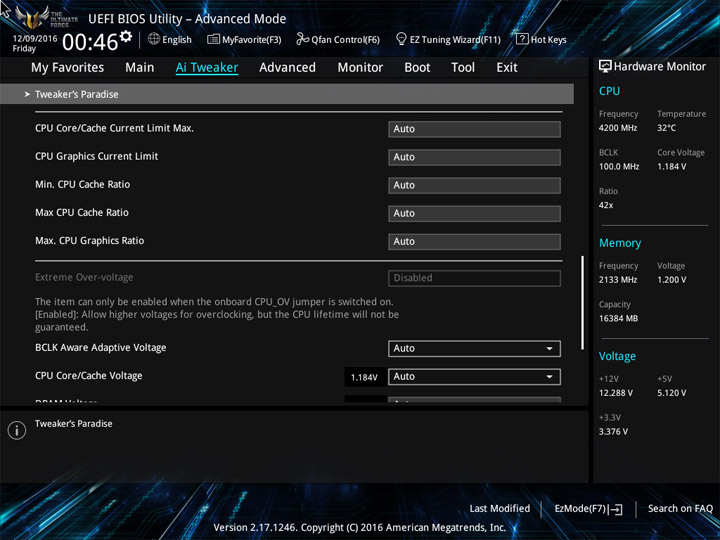This screenshot has width=720, height=540.
Task: Switch to the Boot tab
Action: pos(417,68)
